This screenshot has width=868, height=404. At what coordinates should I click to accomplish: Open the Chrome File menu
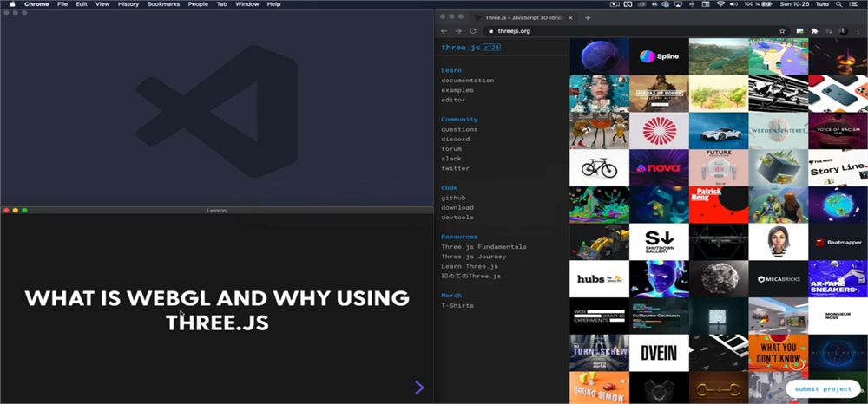(62, 3)
